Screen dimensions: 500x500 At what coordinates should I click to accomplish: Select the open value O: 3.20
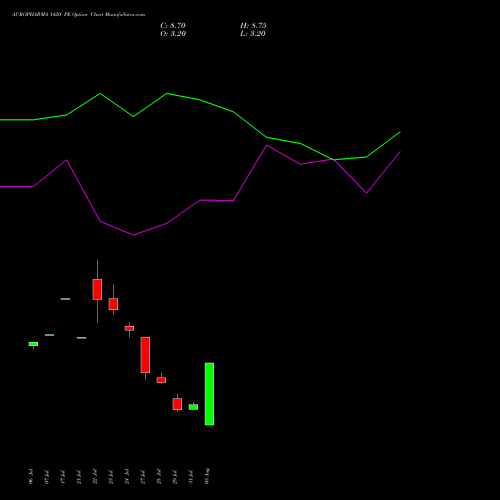pyautogui.click(x=173, y=34)
